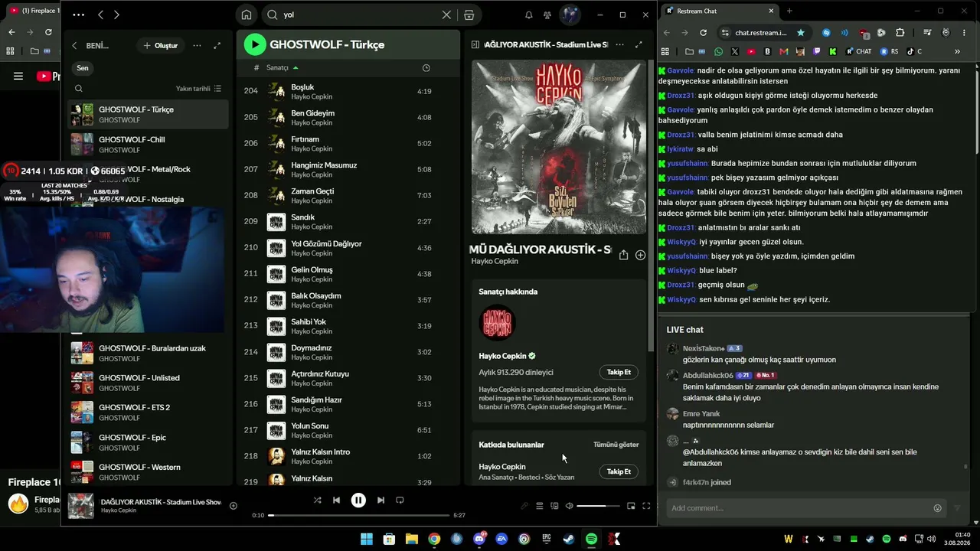The width and height of the screenshot is (980, 551).
Task: Open the Browse icon beside the search bar
Action: [469, 15]
